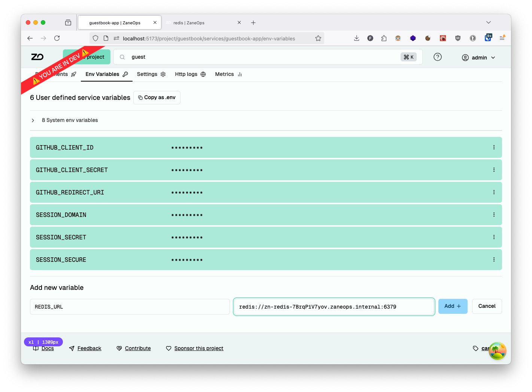Screen dimensions: 532x392
Task: Switch to the Metrics tab
Action: 228,74
